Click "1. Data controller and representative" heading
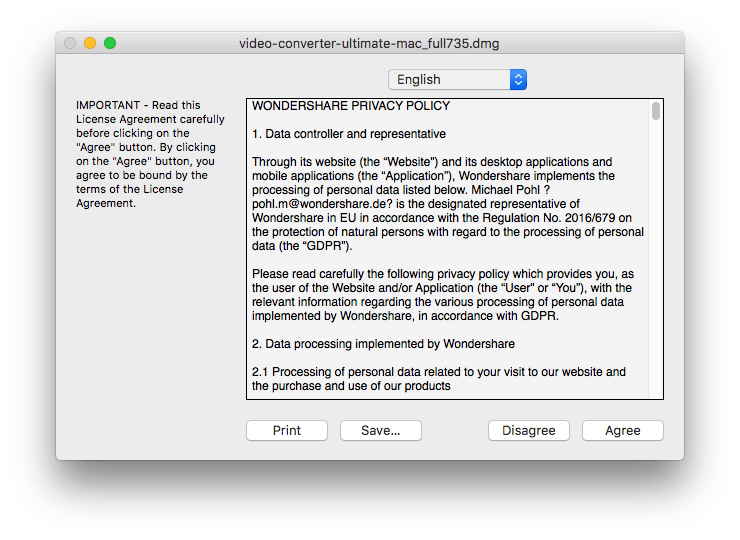This screenshot has width=740, height=540. click(349, 134)
